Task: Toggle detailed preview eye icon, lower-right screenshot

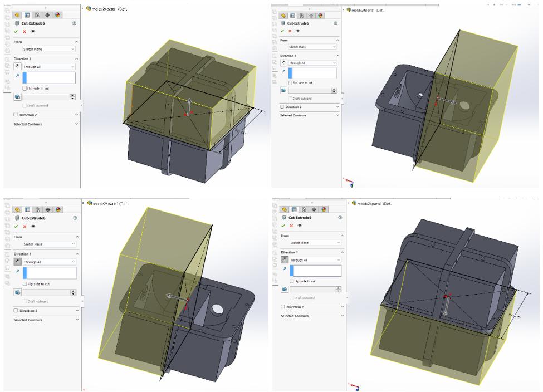Action: (x=300, y=226)
